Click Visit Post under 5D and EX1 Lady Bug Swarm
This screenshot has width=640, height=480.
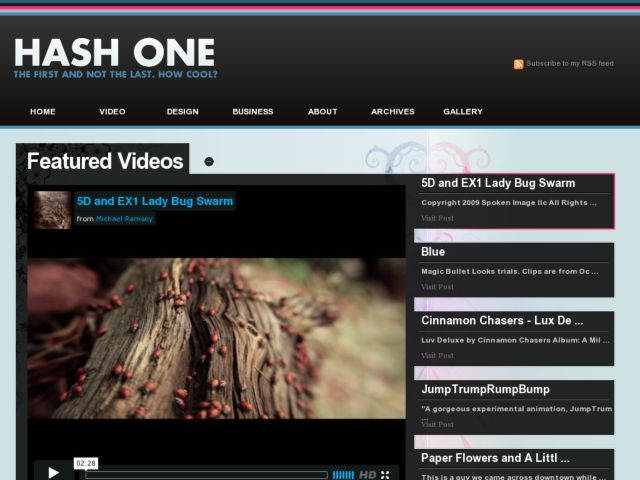tap(437, 218)
